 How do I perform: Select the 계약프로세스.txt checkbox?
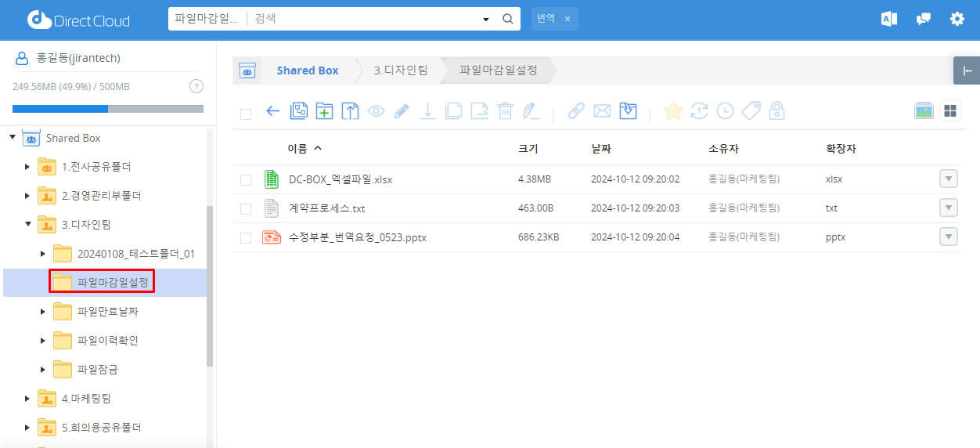[x=246, y=209]
